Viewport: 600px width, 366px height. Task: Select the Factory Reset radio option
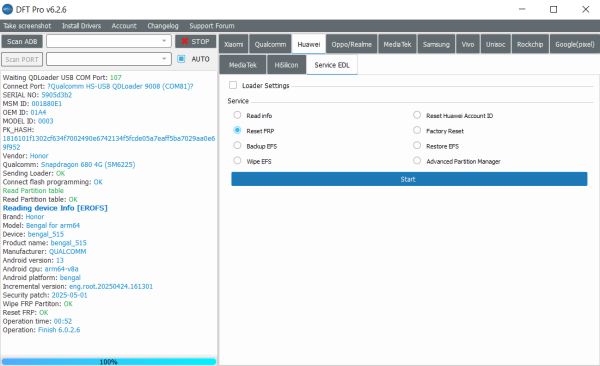(x=417, y=130)
